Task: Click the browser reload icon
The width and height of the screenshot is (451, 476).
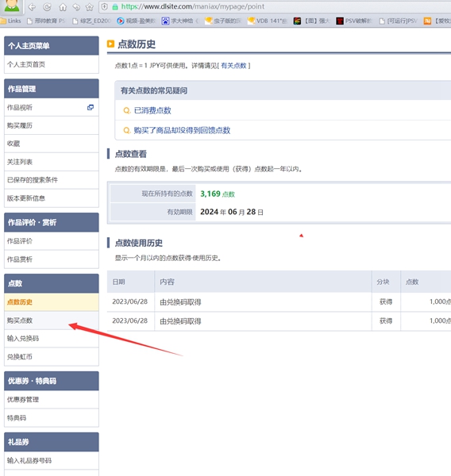Action: (47, 7)
